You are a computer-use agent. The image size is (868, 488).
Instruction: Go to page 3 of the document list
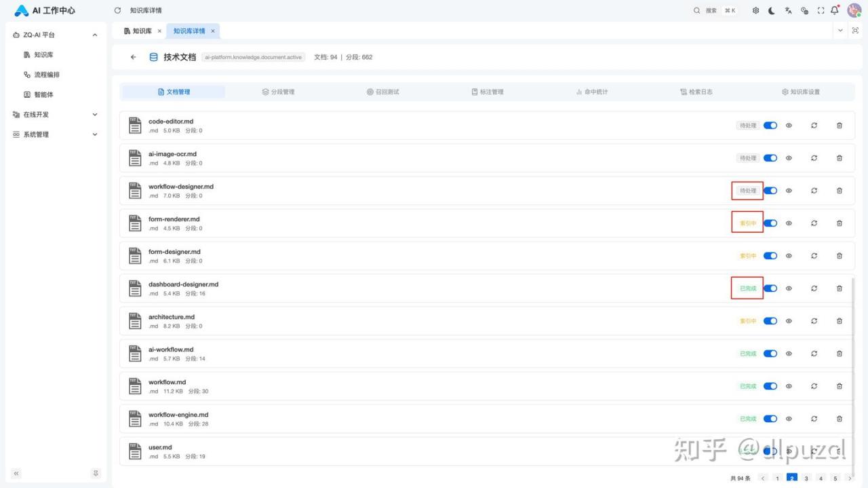point(806,478)
